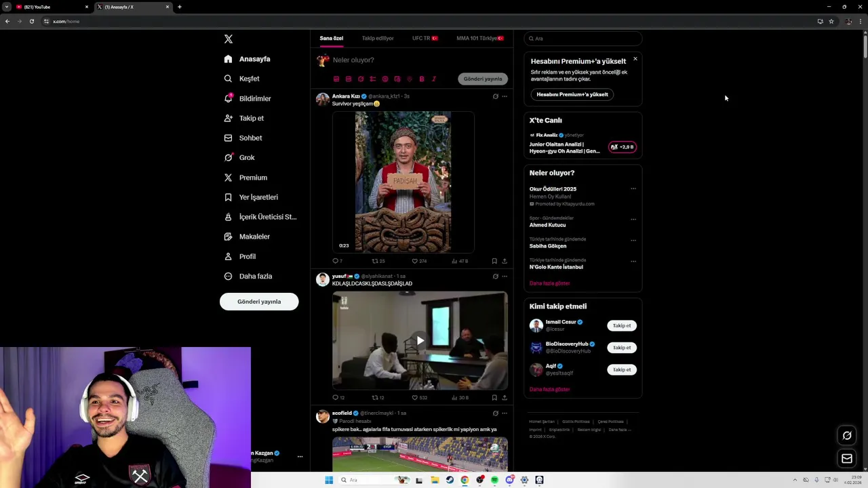This screenshot has height=488, width=868.
Task: Bookmark yusuf's video post
Action: tap(494, 398)
